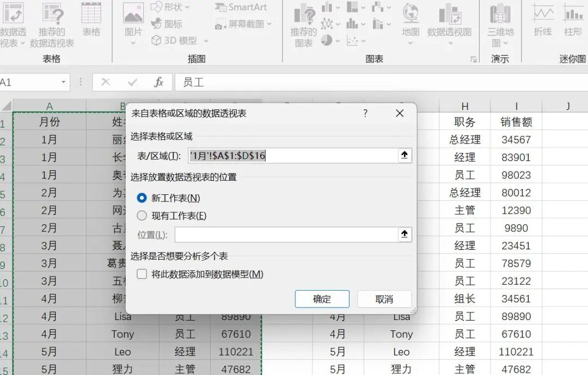Close the 数据透视表 dialog

400,113
